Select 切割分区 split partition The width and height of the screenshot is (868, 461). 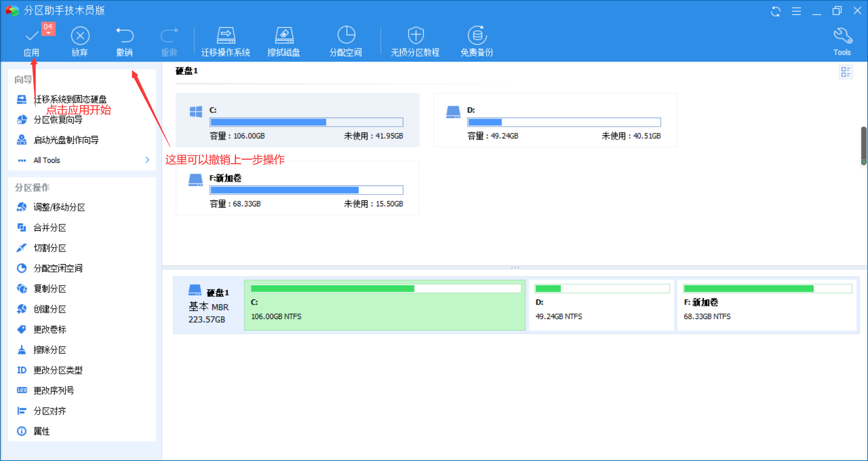50,248
